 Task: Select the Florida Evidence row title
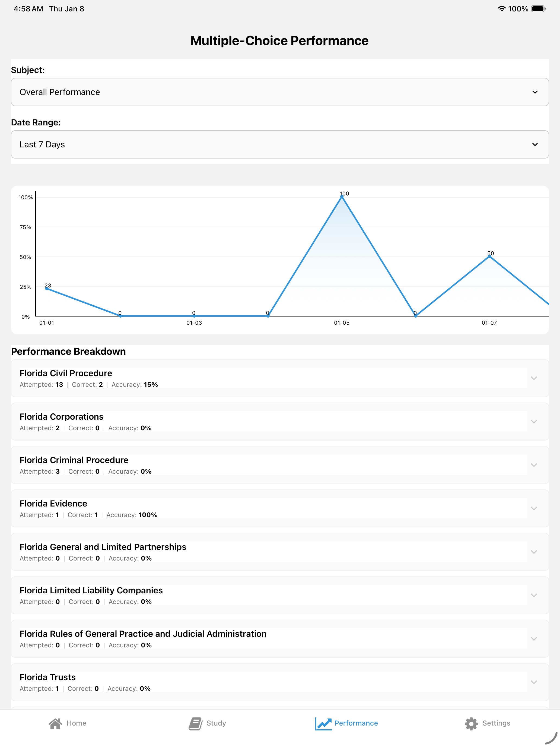click(x=53, y=504)
